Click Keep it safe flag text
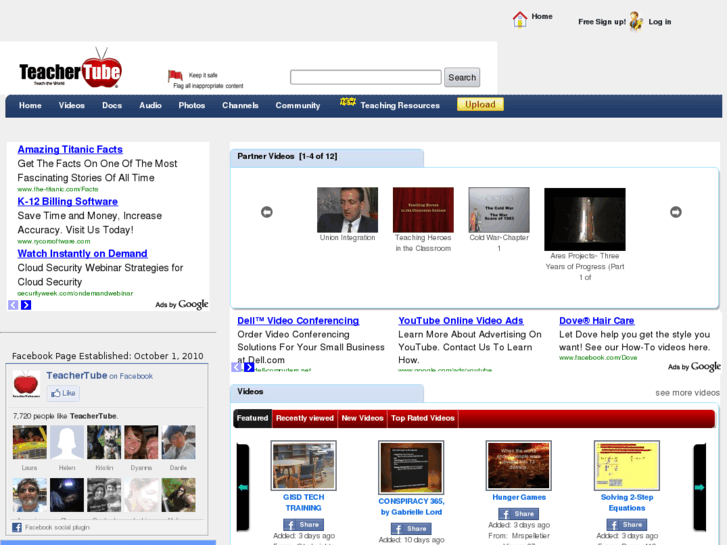 click(x=203, y=75)
